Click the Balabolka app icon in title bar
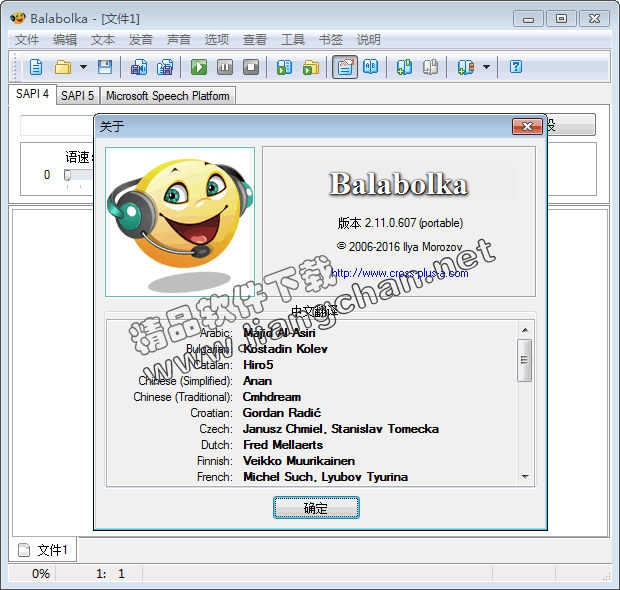Image resolution: width=620 pixels, height=590 pixels. [17, 18]
